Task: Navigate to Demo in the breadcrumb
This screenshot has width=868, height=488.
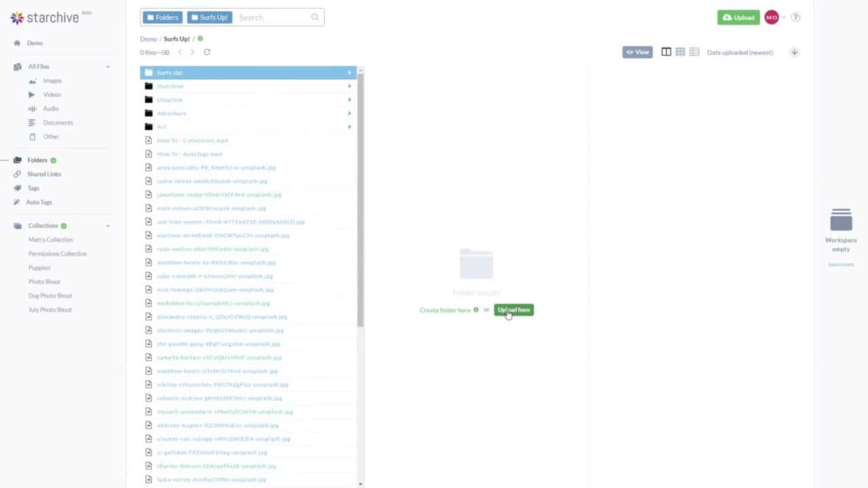Action: pos(149,39)
